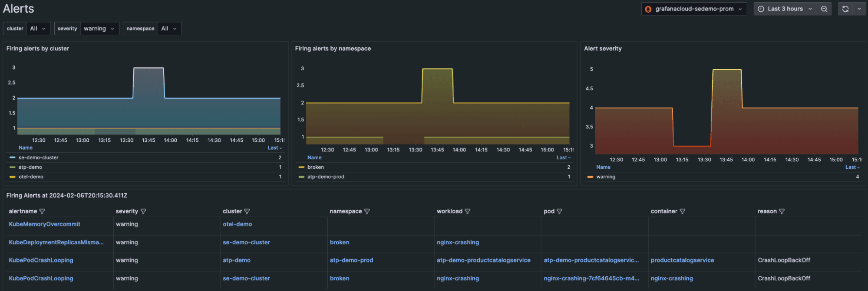Image resolution: width=868 pixels, height=291 pixels.
Task: Toggle otel-demo series in legend
Action: [x=31, y=177]
